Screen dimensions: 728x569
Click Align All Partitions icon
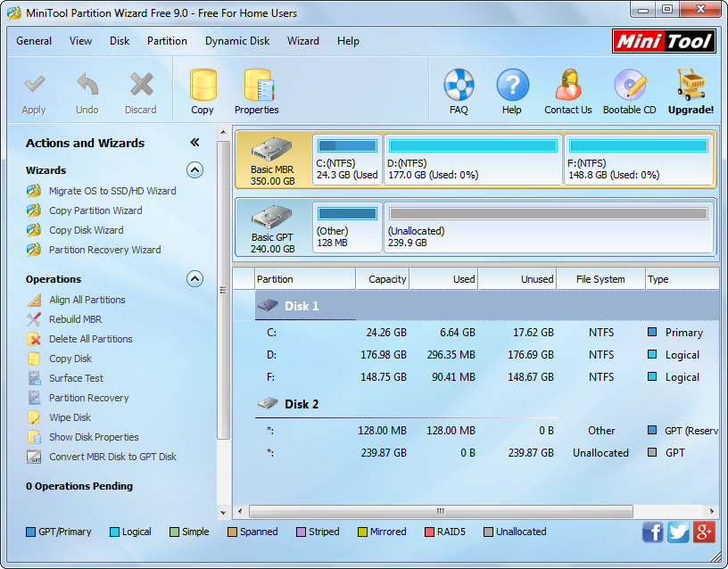tap(34, 300)
